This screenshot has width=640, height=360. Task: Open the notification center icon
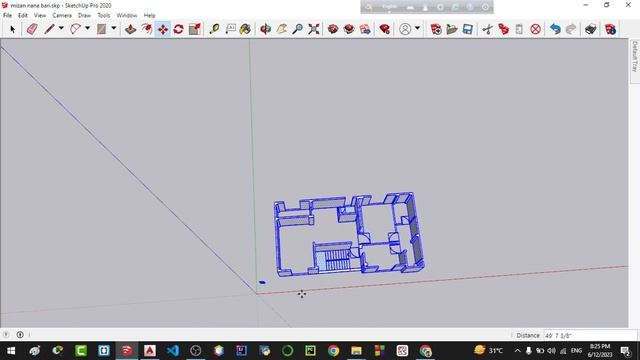coord(625,351)
